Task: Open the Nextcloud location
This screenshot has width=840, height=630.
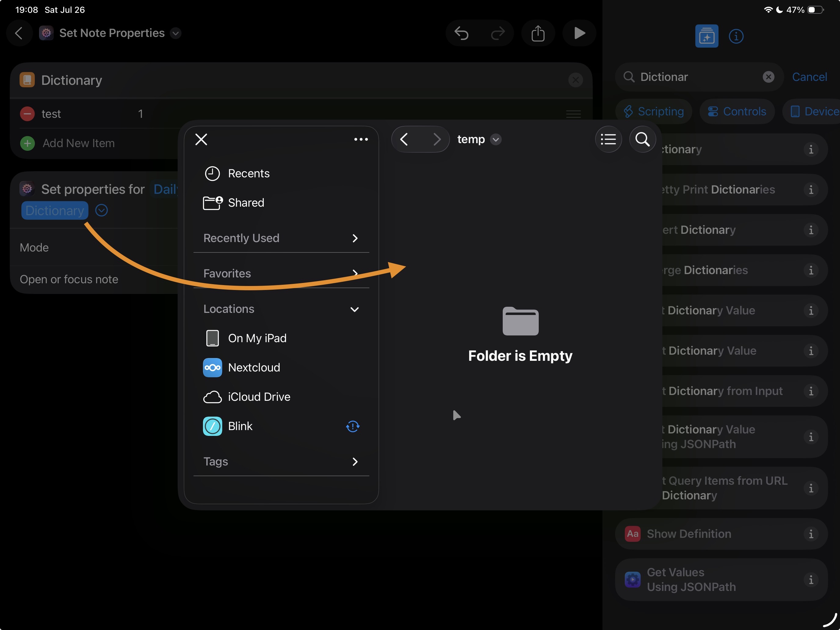Action: [x=254, y=367]
